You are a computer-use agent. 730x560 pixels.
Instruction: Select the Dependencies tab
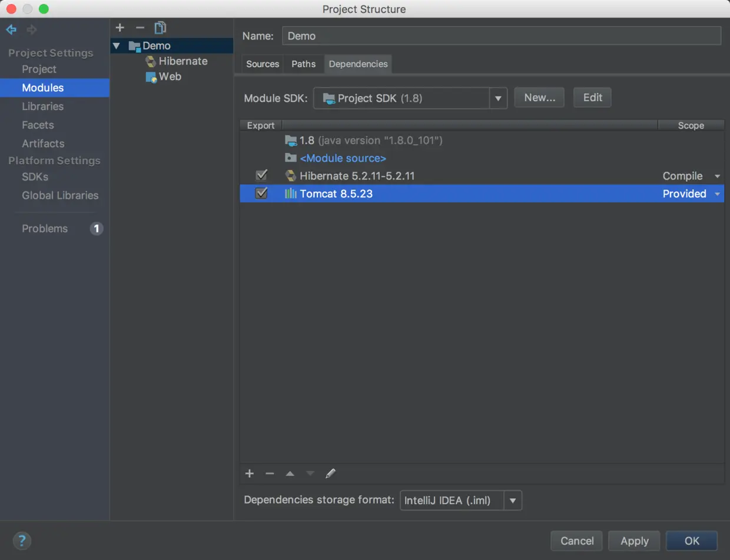[x=358, y=64]
